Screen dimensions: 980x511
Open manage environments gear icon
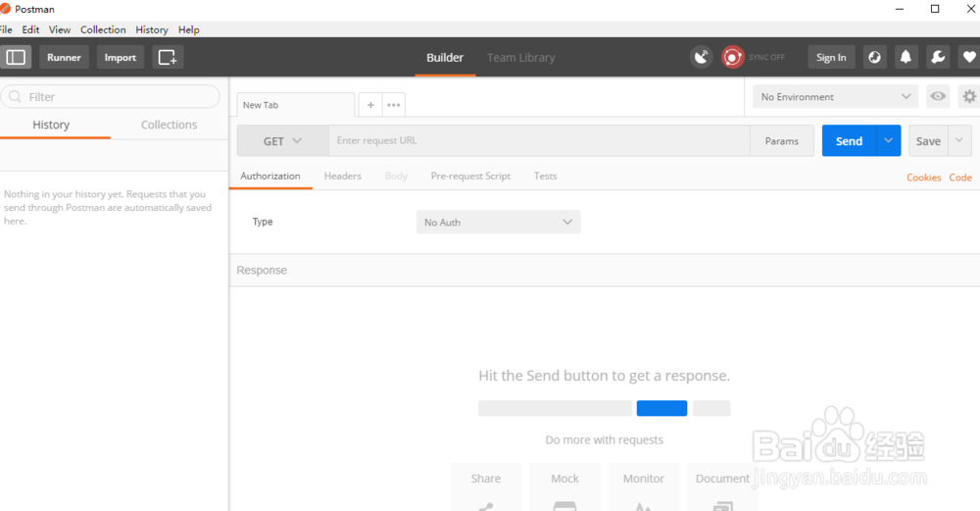pyautogui.click(x=969, y=96)
